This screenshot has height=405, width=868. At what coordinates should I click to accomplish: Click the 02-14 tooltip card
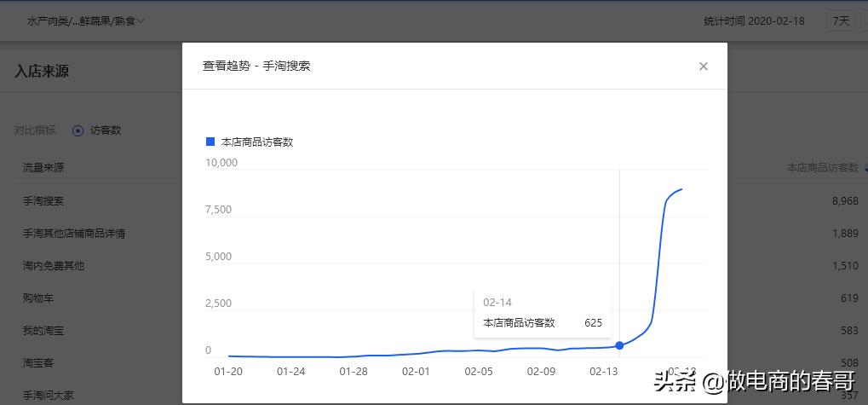point(543,313)
